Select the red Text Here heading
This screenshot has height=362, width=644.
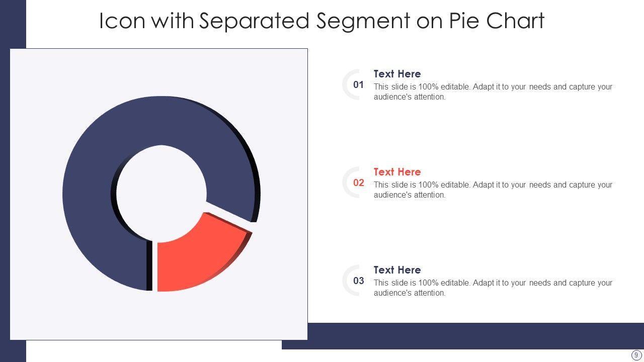tap(397, 172)
